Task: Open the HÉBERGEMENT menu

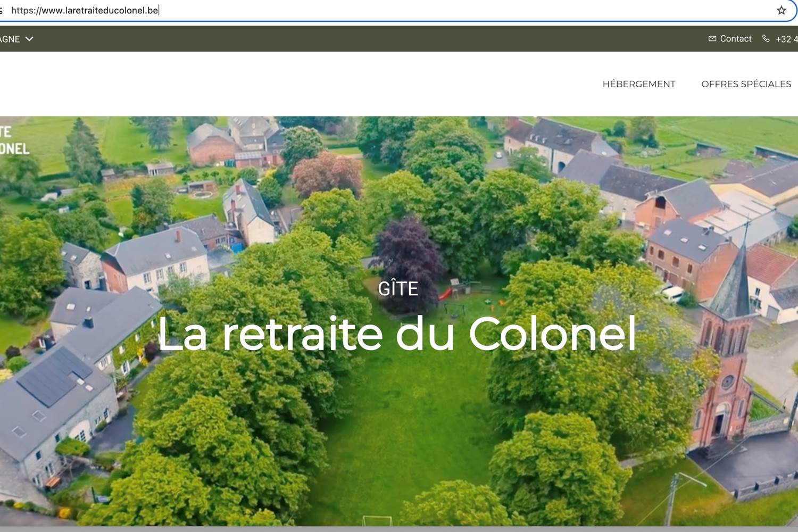Action: 638,84
